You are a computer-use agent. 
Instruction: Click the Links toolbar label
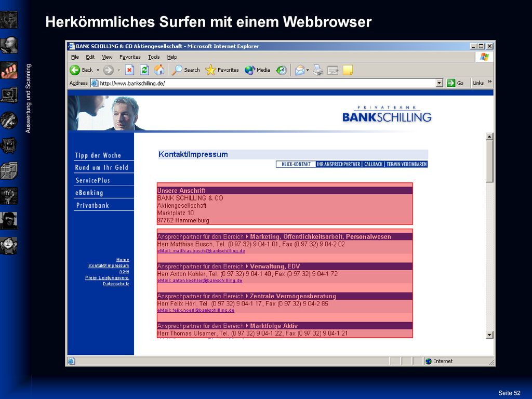pyautogui.click(x=478, y=83)
